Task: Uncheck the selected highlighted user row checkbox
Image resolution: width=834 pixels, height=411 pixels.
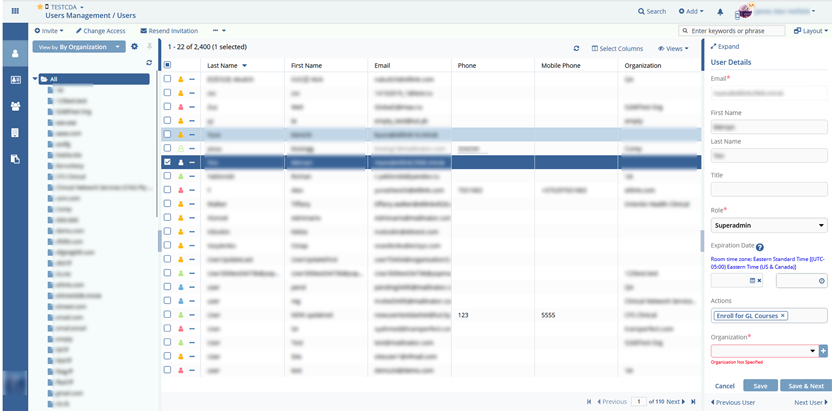Action: coord(167,161)
